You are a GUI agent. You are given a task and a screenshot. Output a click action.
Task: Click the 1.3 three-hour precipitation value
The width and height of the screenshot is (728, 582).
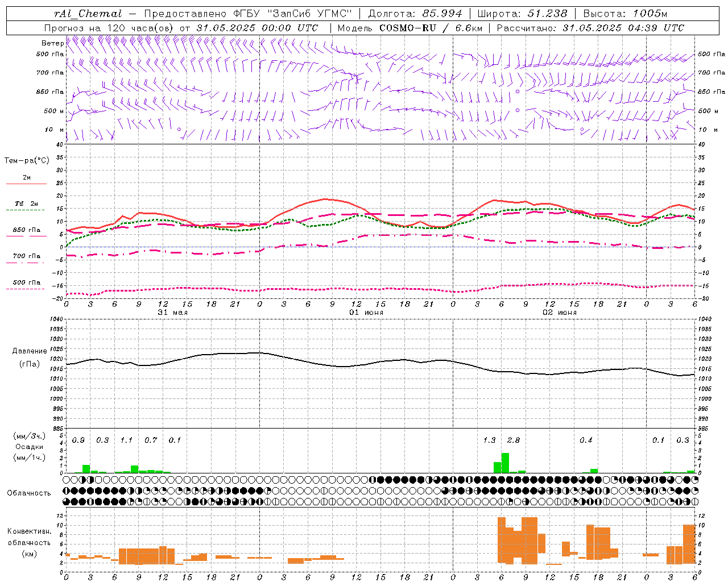coord(489,440)
